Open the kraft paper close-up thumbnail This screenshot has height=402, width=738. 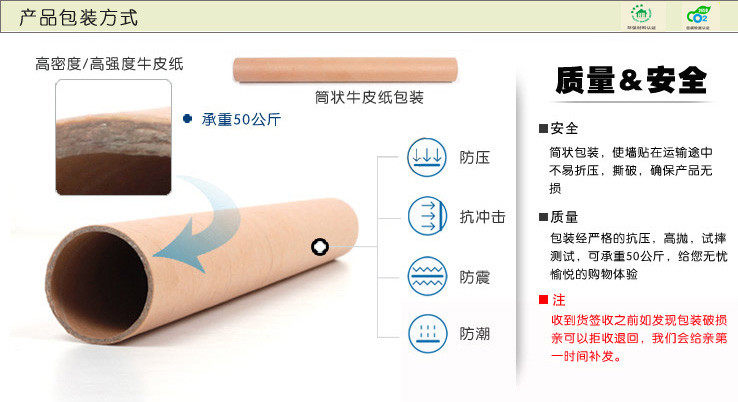(113, 137)
